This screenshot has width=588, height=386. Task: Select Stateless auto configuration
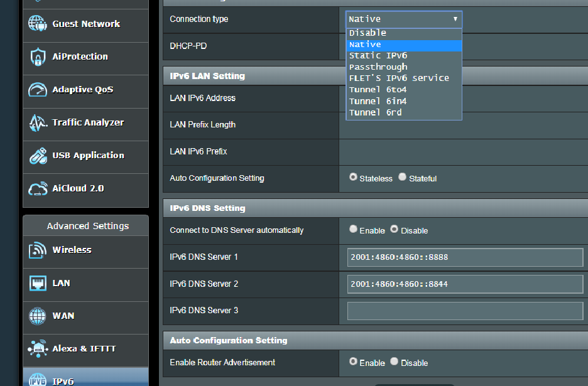pyautogui.click(x=353, y=177)
